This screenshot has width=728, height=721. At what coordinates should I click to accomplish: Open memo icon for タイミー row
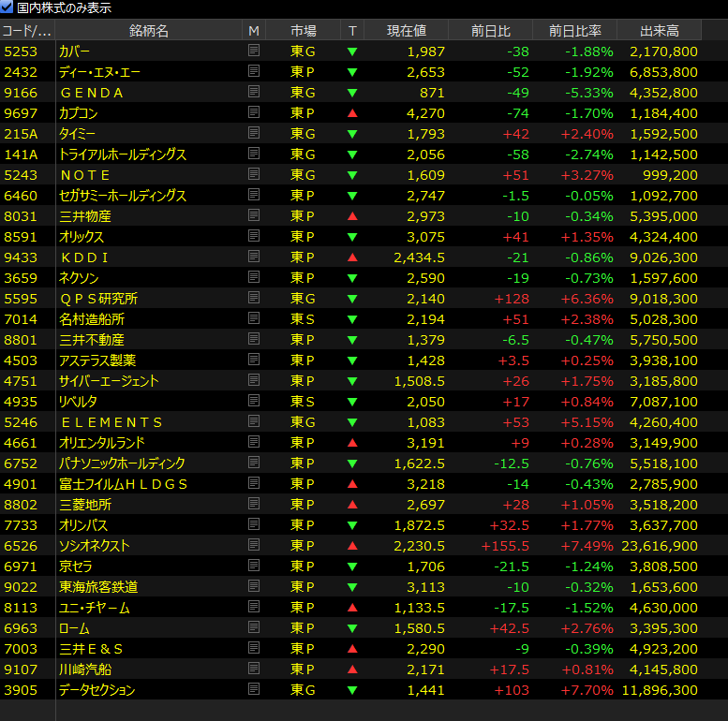point(254,133)
